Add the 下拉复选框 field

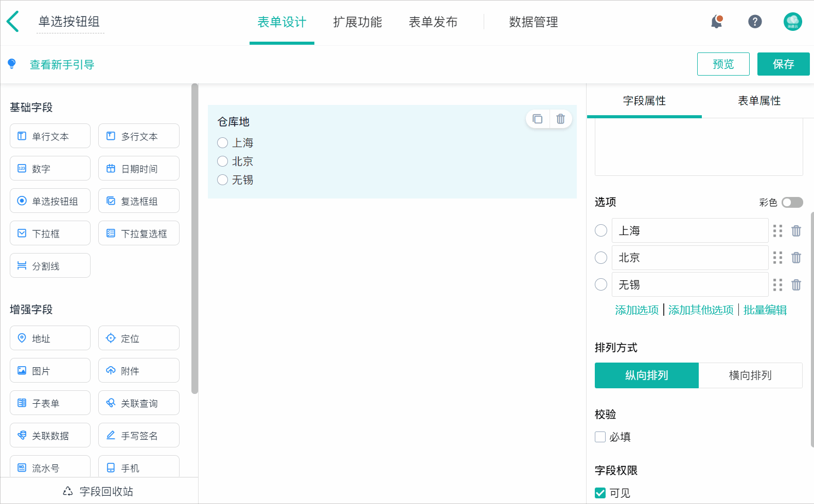139,233
